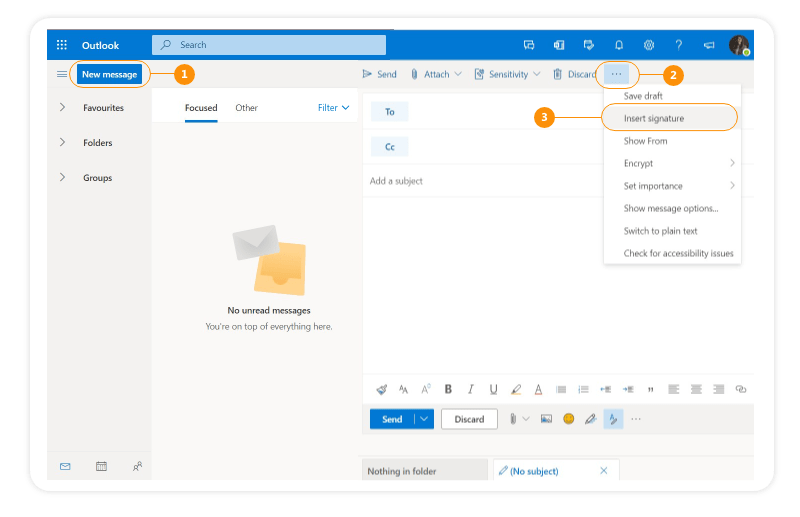Open the app launcher grid
Viewport: 800px width, 517px height.
coord(62,45)
